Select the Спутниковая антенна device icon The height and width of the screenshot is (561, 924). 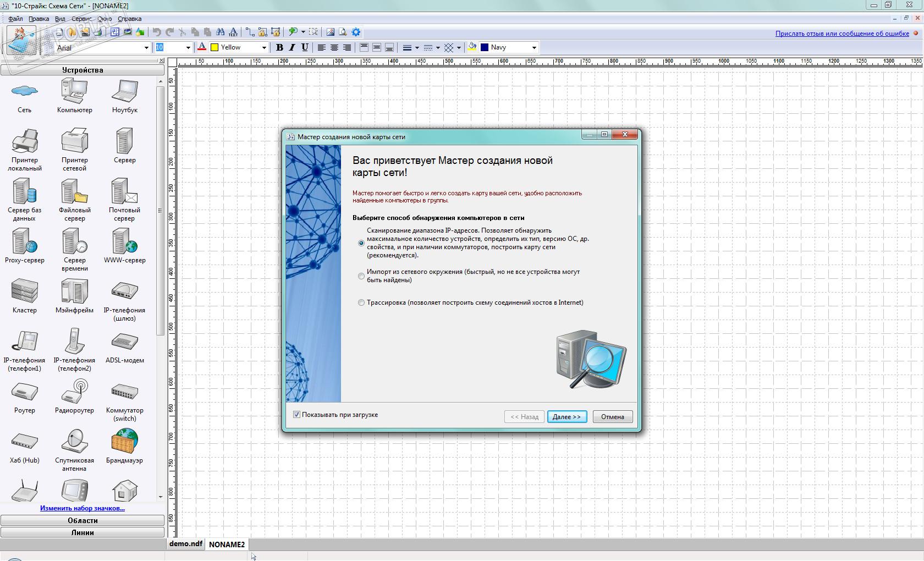74,441
